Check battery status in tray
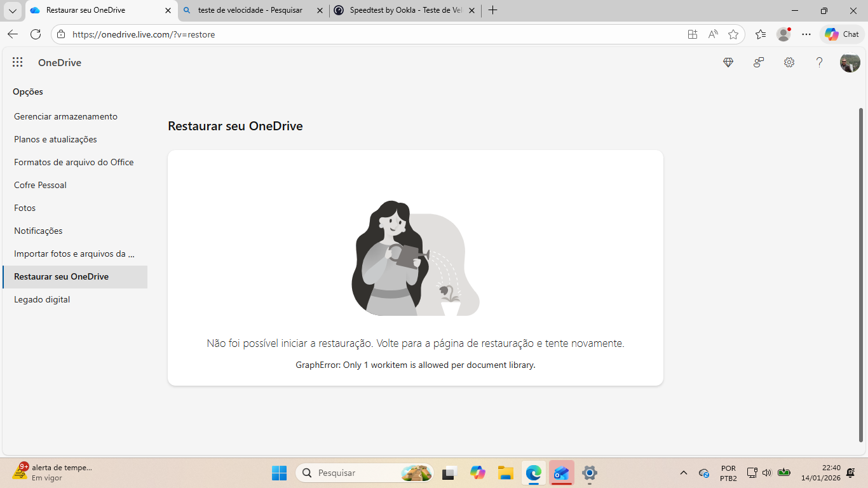This screenshot has height=488, width=868. coord(783,473)
